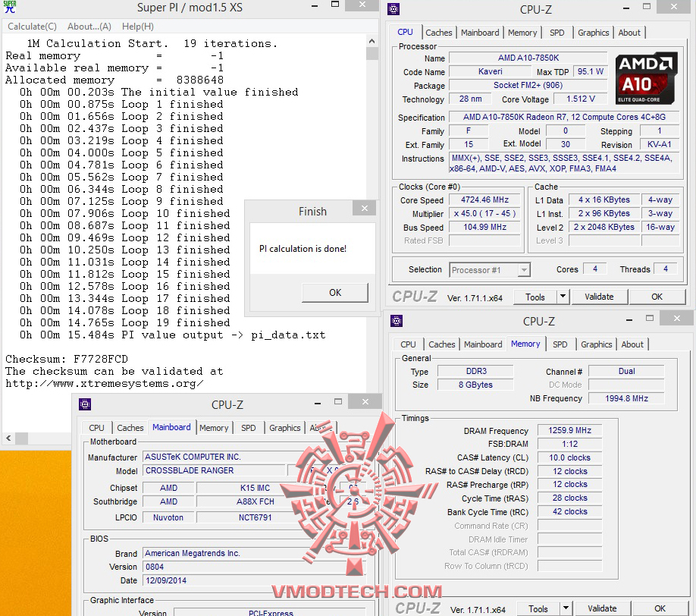This screenshot has width=696, height=616.
Task: Switch to Memory tab in top CPU-Z window
Action: [x=522, y=33]
